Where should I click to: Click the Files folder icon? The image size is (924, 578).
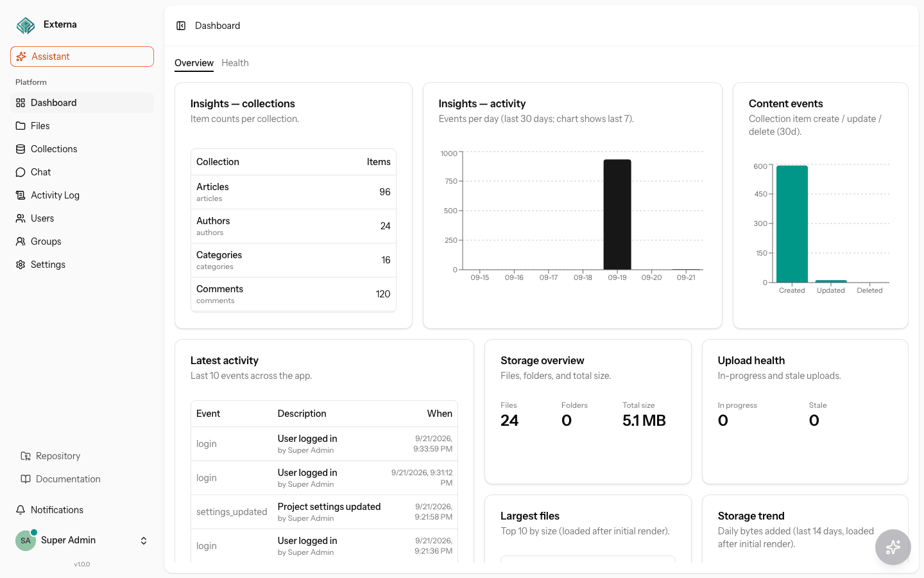[x=21, y=126]
